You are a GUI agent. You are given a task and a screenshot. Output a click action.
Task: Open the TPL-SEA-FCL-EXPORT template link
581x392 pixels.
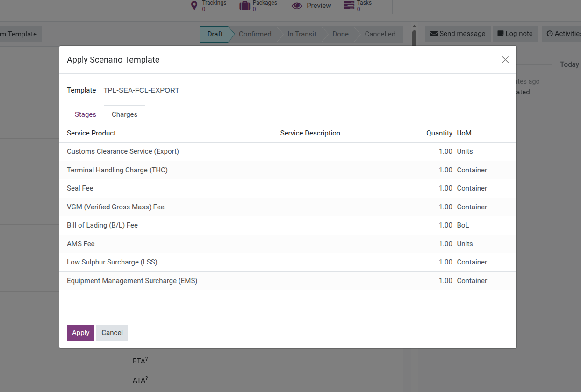pos(141,90)
